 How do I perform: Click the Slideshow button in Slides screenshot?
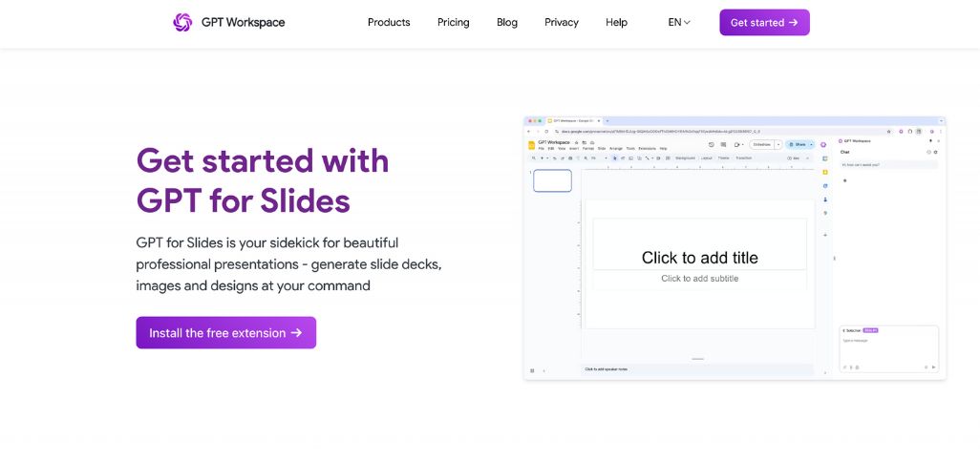point(762,144)
